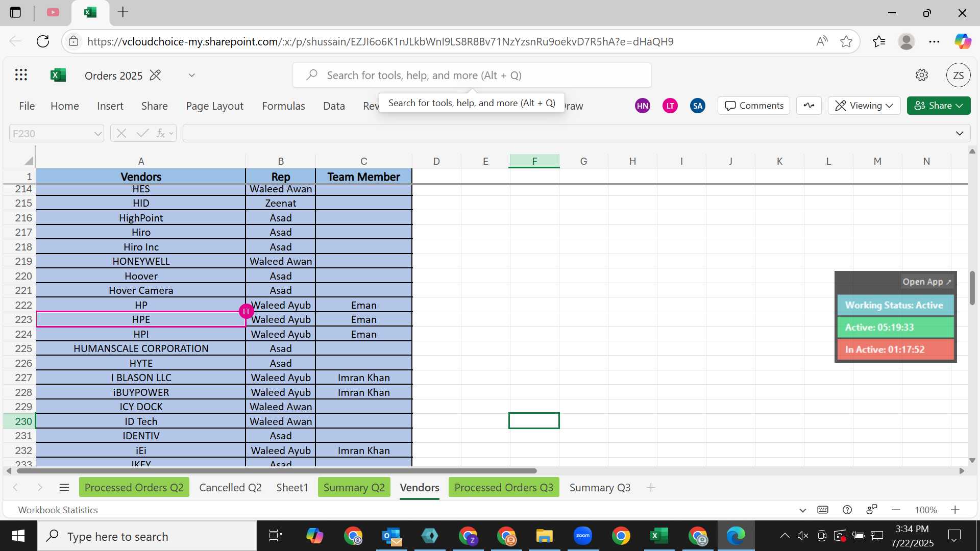Open the Insert ribbon tab
The width and height of the screenshot is (980, 551).
pos(110,106)
